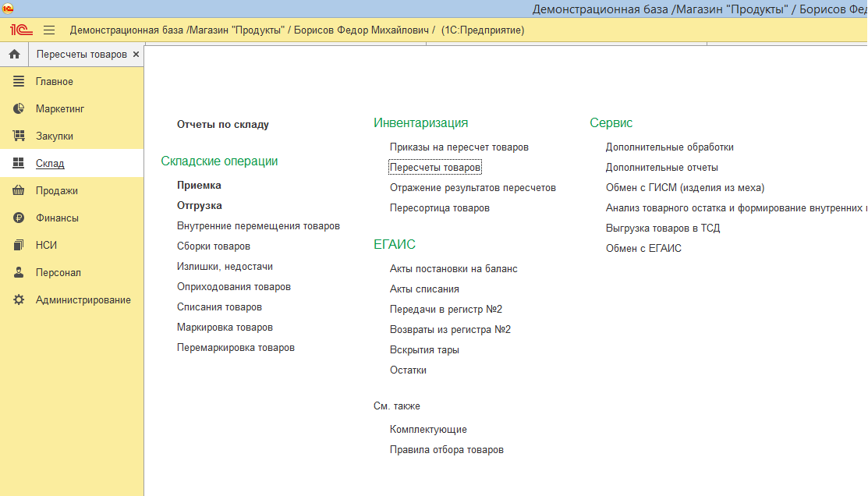This screenshot has width=868, height=496.
Task: Click the Продажи basket icon
Action: click(19, 190)
